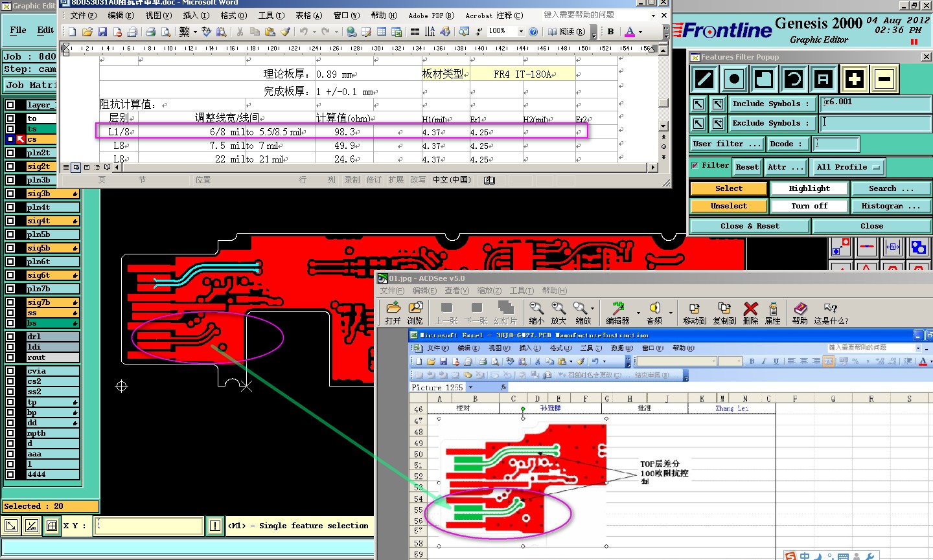Click the X Y coordinate input field
This screenshot has height=560, width=933.
pyautogui.click(x=148, y=526)
